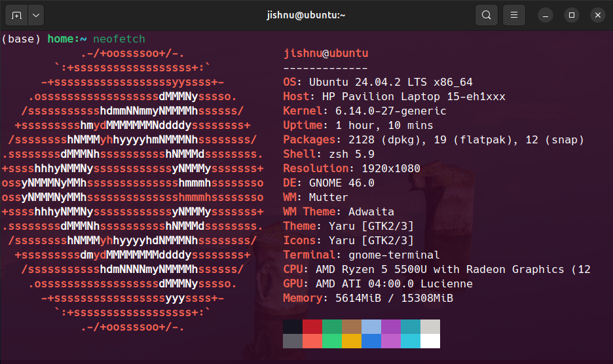Image resolution: width=613 pixels, height=364 pixels.
Task: Click the Packages 2128 (dpkg) line
Action: 433,140
